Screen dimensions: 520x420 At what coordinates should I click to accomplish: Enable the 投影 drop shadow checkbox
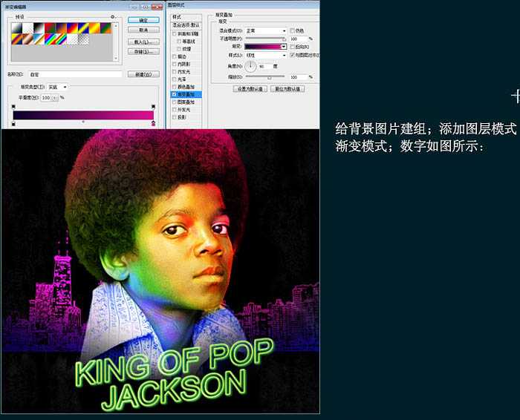tap(174, 117)
